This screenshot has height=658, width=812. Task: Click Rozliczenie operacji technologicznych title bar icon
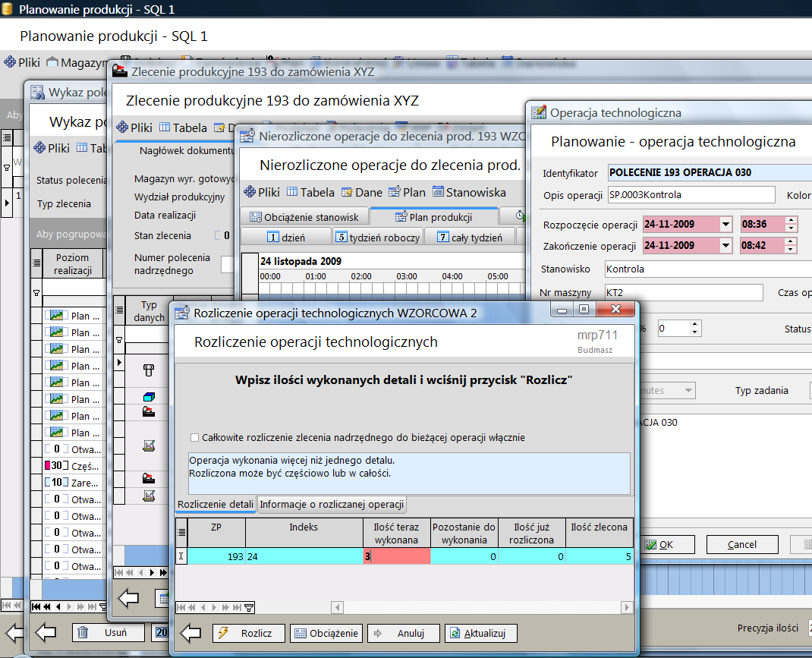click(x=182, y=313)
